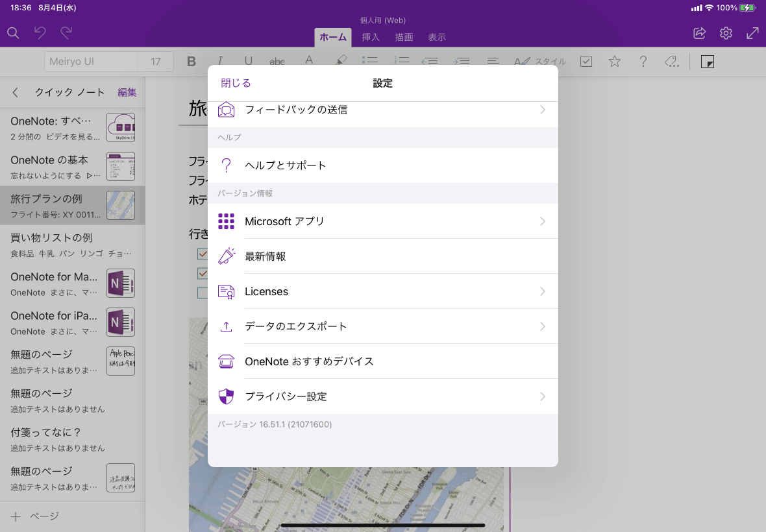Screen dimensions: 766x532
Task: Click version text 16.51.1 (21071600)
Action: click(x=275, y=424)
